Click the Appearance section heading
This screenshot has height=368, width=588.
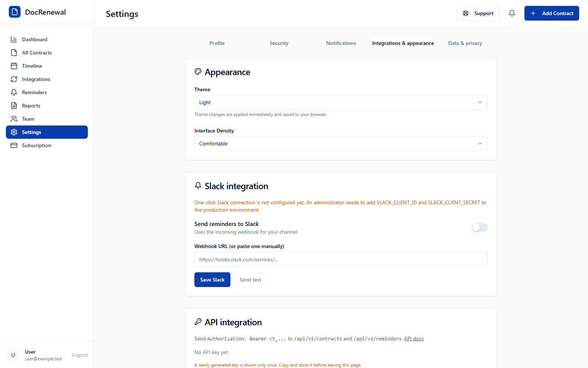coord(227,72)
